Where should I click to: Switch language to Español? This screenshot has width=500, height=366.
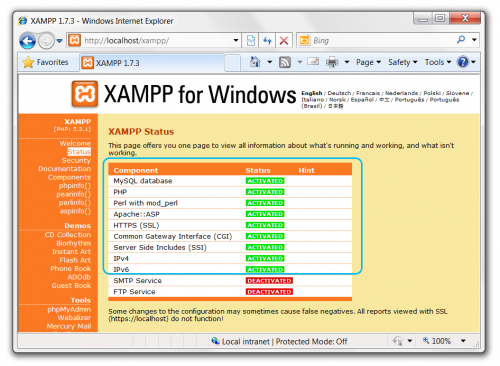pyautogui.click(x=362, y=100)
